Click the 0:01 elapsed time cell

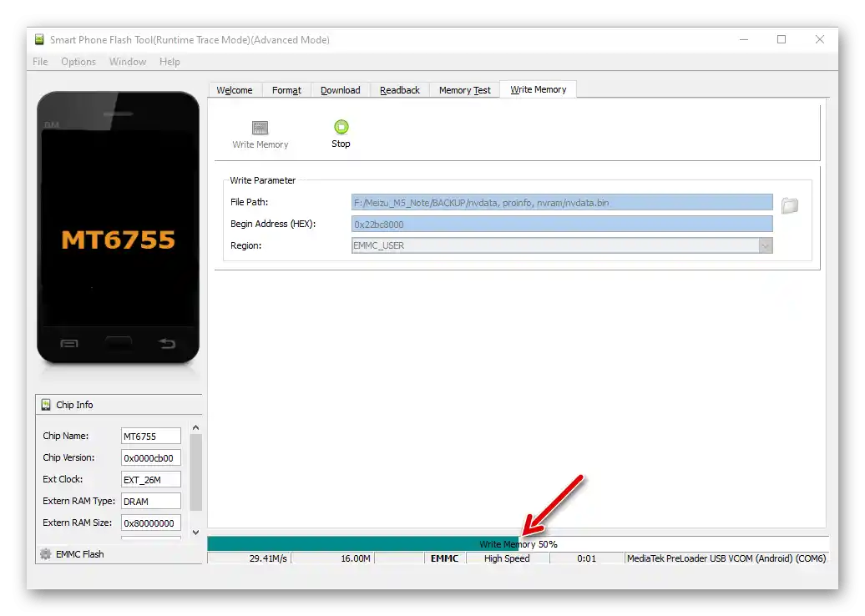click(x=586, y=558)
